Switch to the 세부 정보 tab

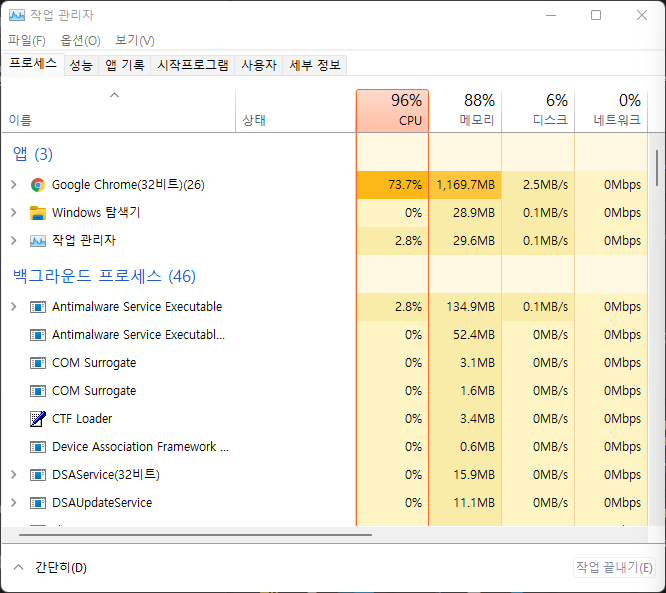tap(315, 65)
